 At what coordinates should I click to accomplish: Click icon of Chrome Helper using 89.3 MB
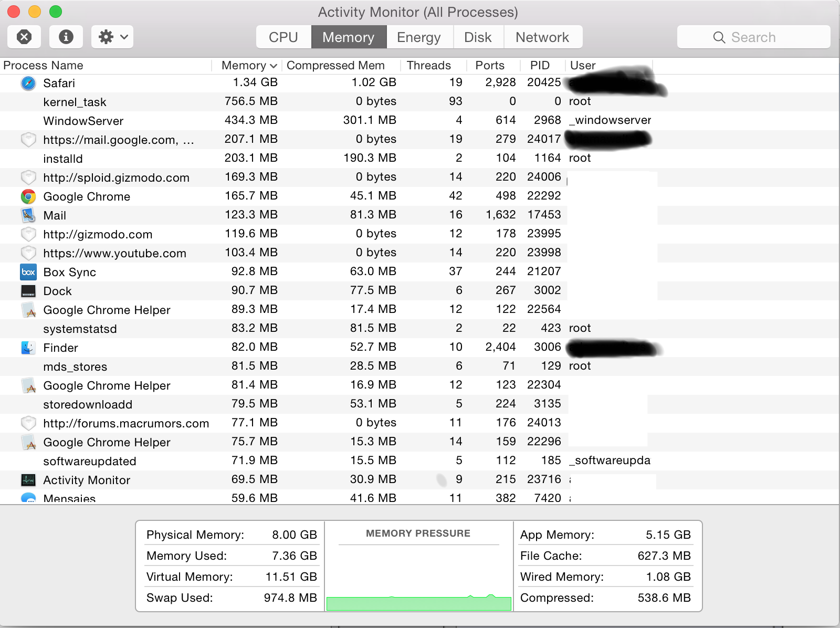(x=28, y=310)
